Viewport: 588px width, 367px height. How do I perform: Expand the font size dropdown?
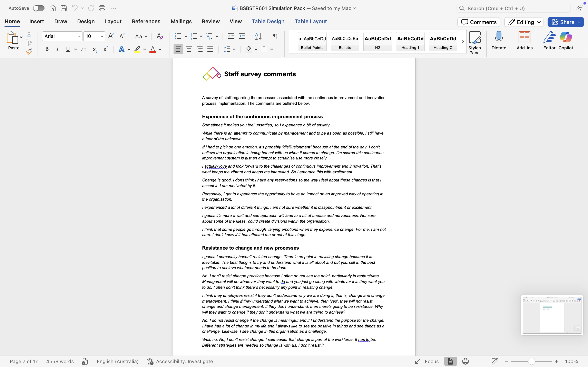coord(102,36)
